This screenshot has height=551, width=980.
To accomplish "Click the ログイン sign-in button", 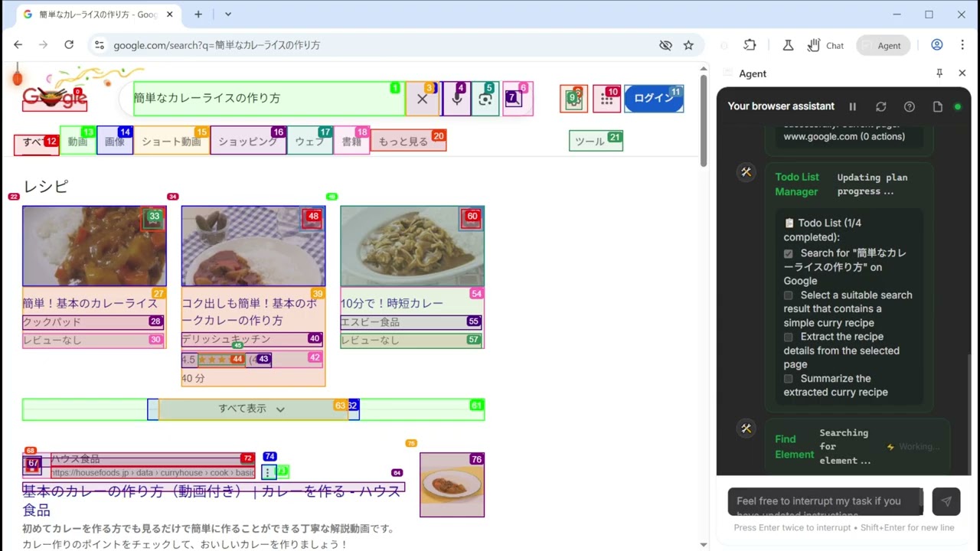I will pos(654,99).
